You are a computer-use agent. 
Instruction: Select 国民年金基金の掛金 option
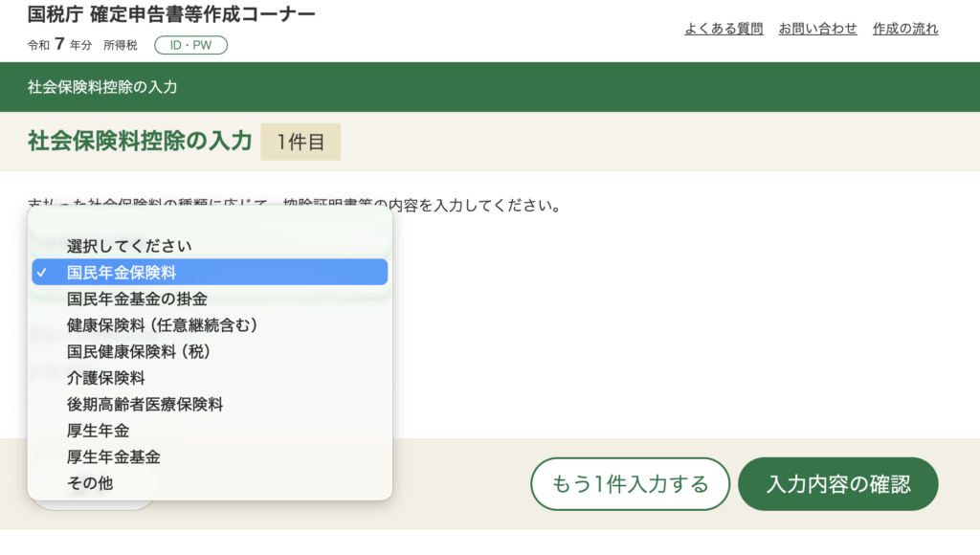(x=137, y=299)
